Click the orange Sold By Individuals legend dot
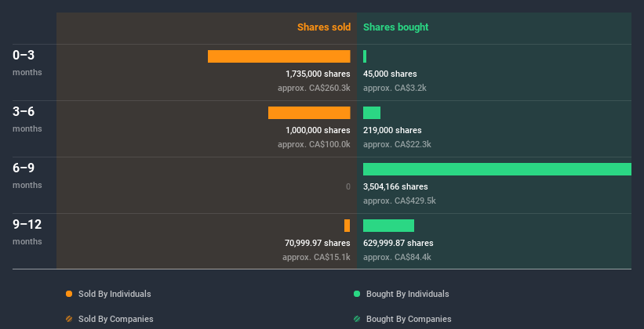The height and width of the screenshot is (329, 644). pos(69,294)
